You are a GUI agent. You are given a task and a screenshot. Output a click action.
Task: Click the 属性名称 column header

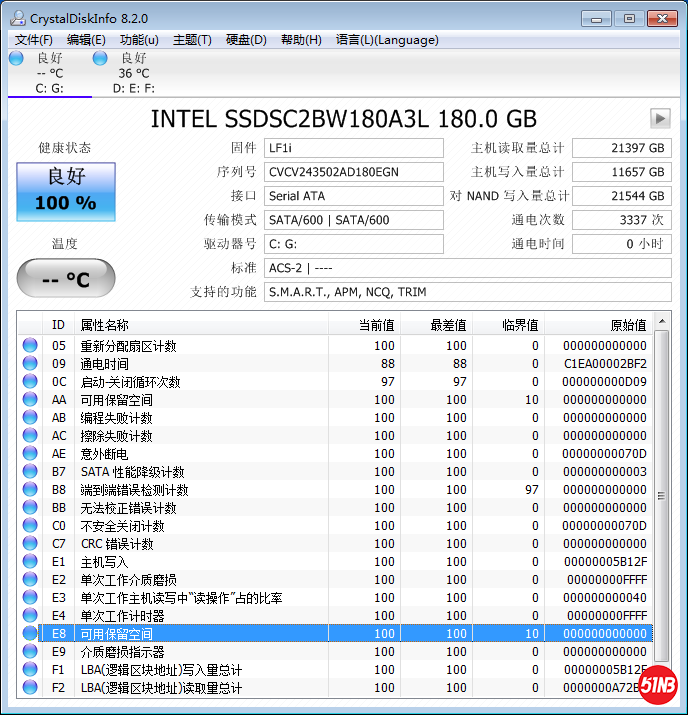105,325
